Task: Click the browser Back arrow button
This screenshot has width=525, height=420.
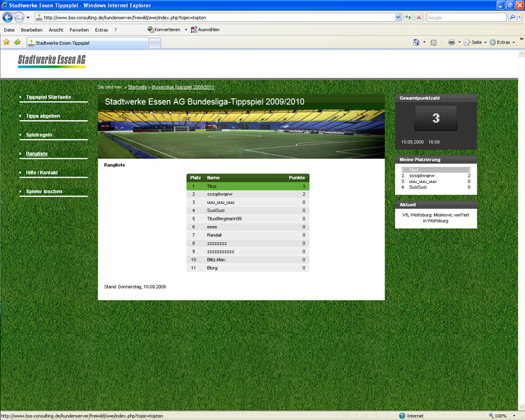Action: (x=7, y=17)
